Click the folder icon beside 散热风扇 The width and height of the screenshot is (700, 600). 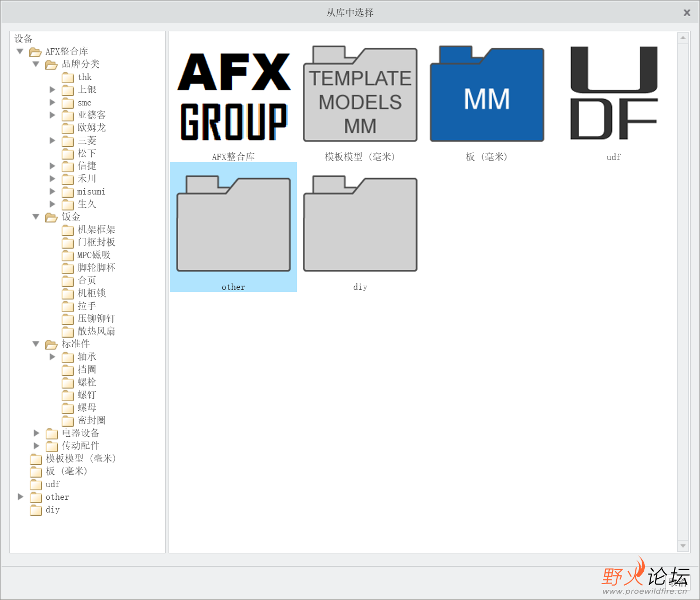[67, 332]
